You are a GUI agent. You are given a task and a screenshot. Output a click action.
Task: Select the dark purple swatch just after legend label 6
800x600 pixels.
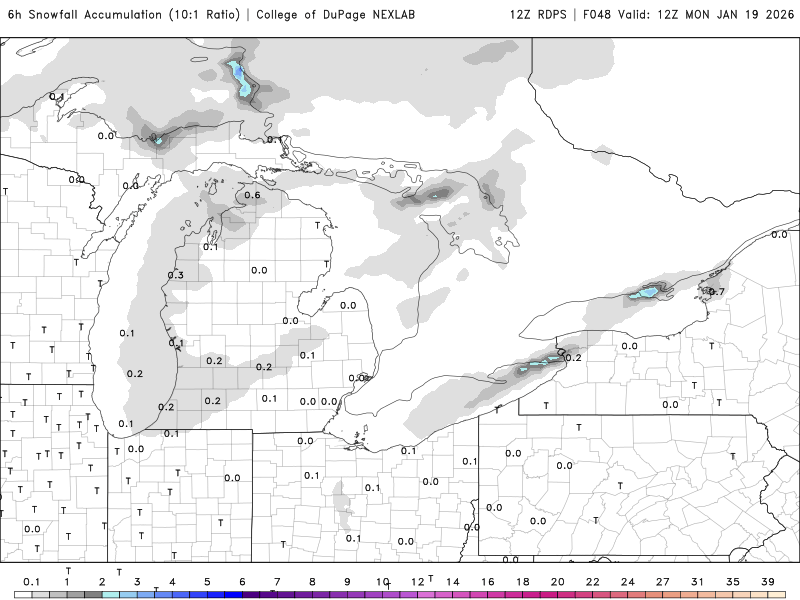(x=251, y=595)
